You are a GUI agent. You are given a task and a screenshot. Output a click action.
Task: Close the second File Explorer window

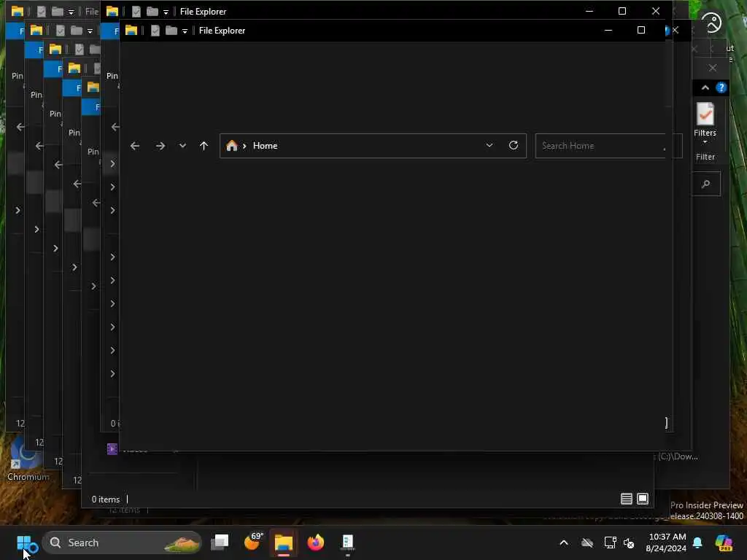pyautogui.click(x=656, y=11)
